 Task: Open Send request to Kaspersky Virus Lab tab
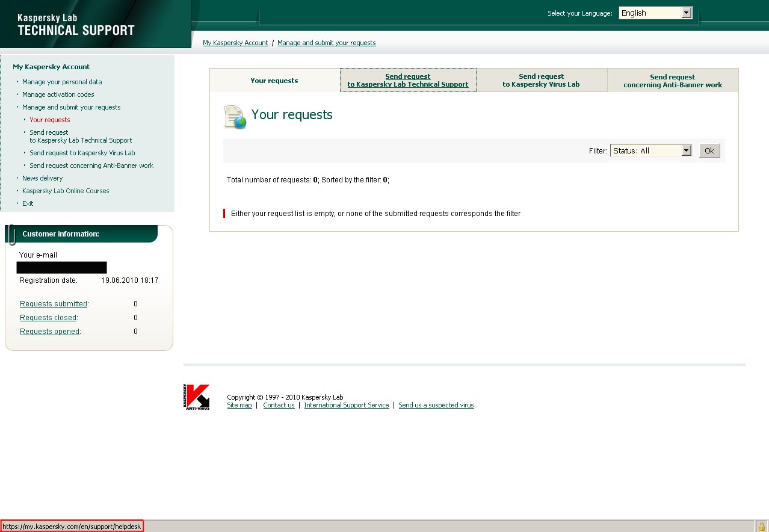point(542,81)
